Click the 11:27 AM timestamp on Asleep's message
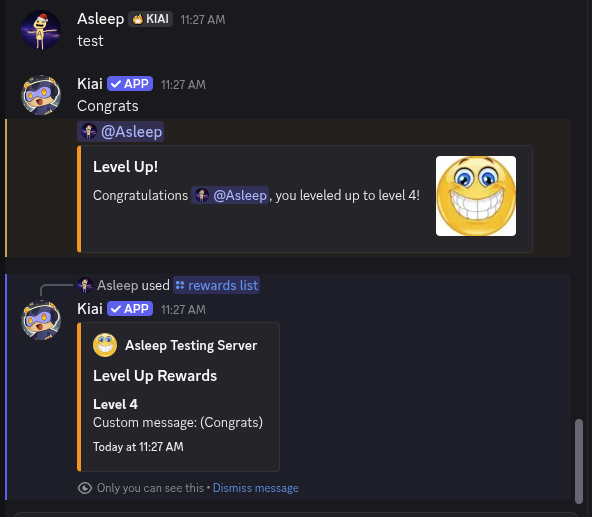The height and width of the screenshot is (517, 592). click(203, 20)
